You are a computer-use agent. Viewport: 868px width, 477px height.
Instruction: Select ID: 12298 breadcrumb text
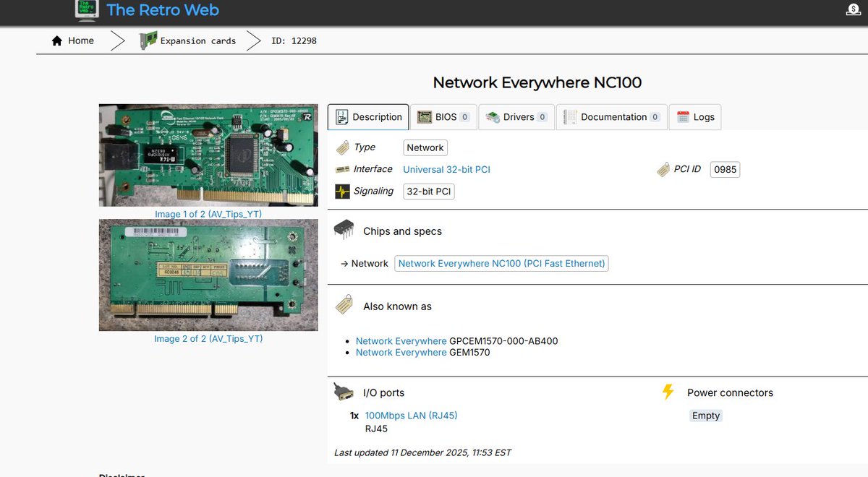point(294,41)
